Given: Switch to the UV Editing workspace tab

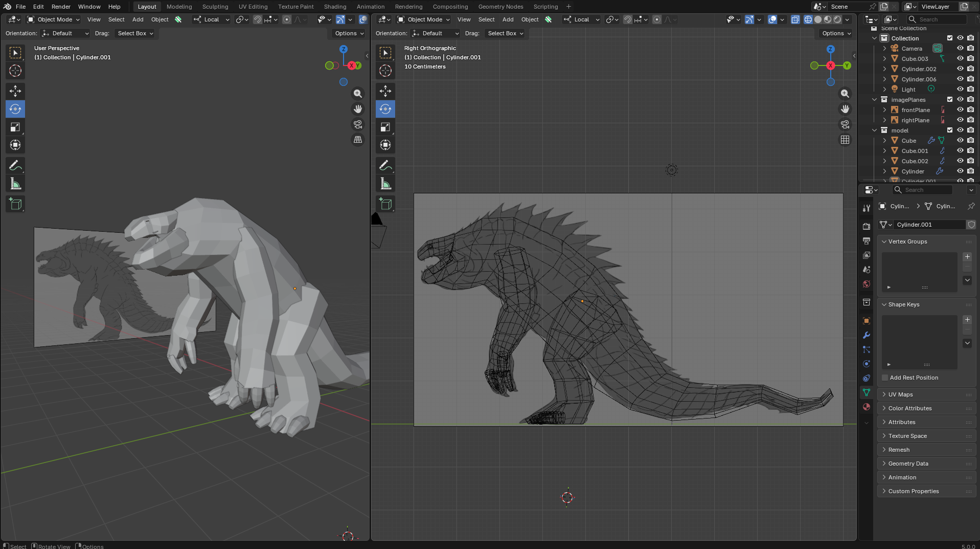Looking at the screenshot, I should 253,7.
